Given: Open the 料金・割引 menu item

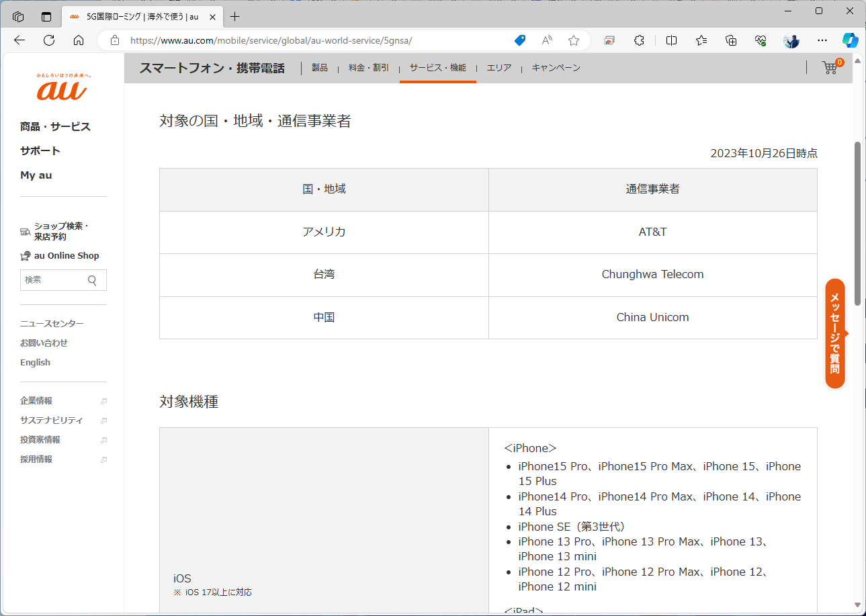Looking at the screenshot, I should point(368,68).
